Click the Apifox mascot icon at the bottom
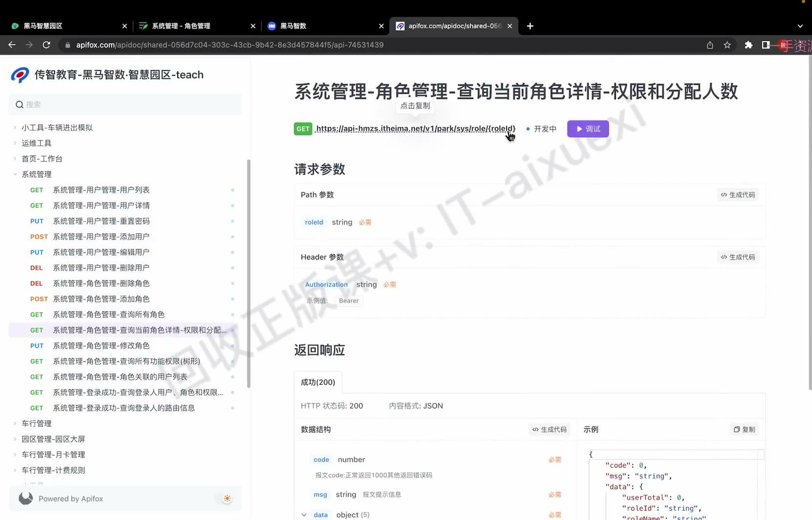 tap(26, 498)
